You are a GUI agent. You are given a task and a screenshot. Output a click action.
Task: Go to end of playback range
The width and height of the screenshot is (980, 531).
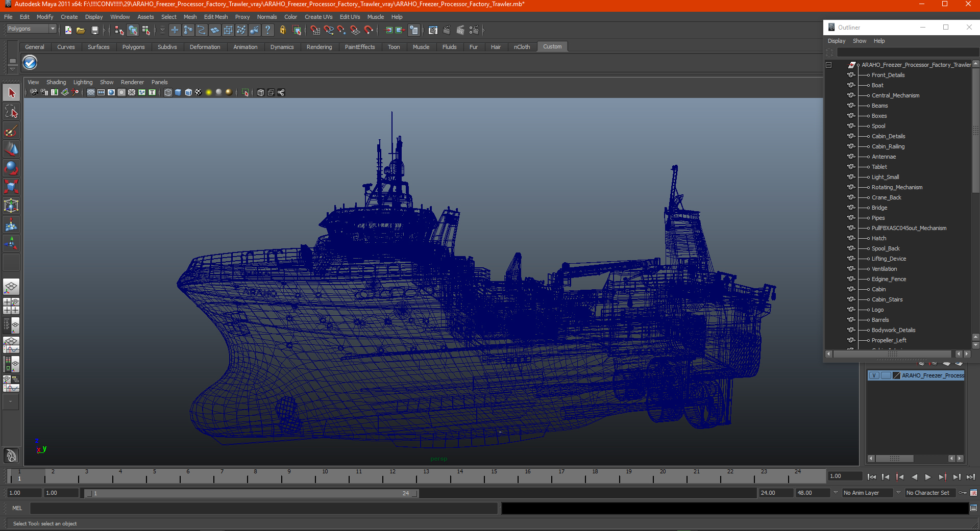point(971,477)
